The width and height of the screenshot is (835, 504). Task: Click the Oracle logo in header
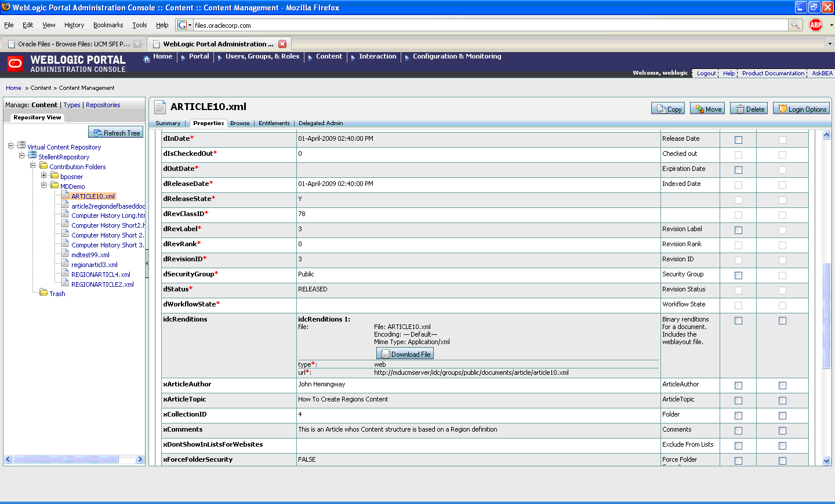[x=15, y=63]
